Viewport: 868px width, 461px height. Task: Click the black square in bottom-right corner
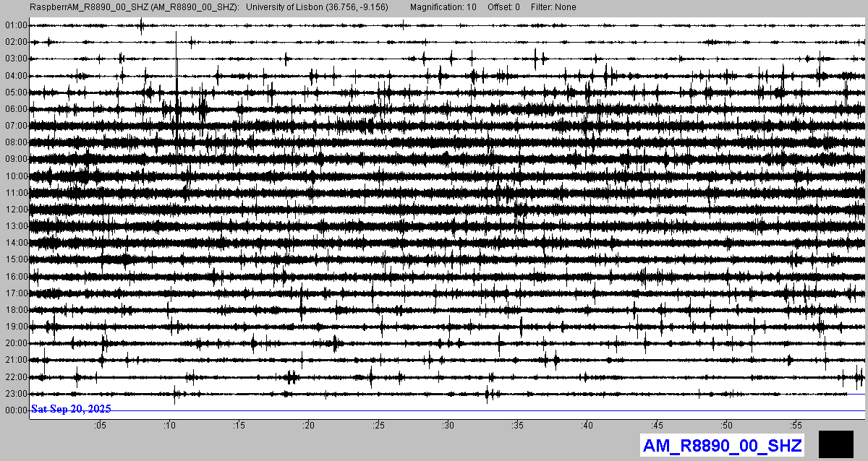[836, 444]
